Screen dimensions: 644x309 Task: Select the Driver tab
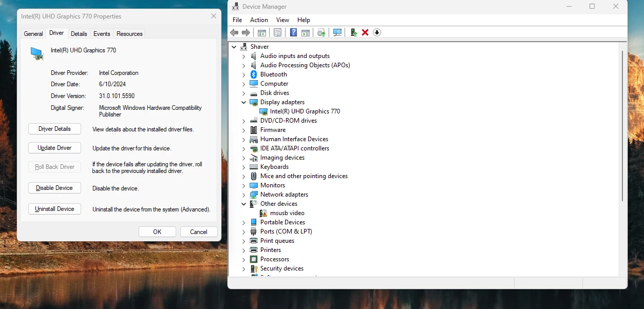coord(56,33)
